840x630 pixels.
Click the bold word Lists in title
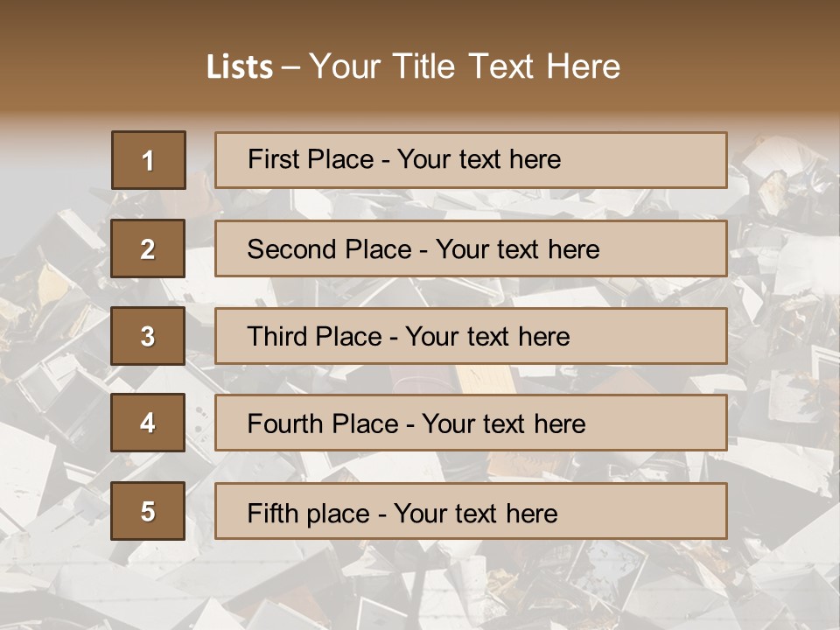[240, 66]
